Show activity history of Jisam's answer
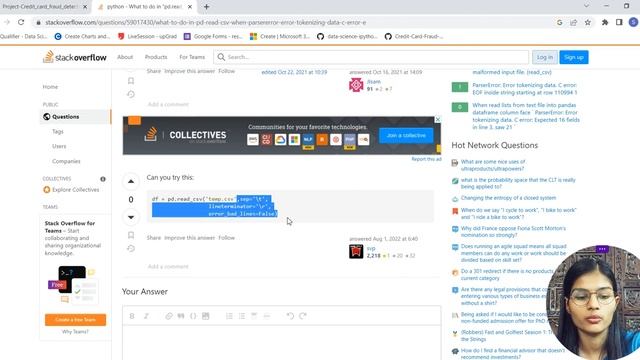 pos(131,94)
